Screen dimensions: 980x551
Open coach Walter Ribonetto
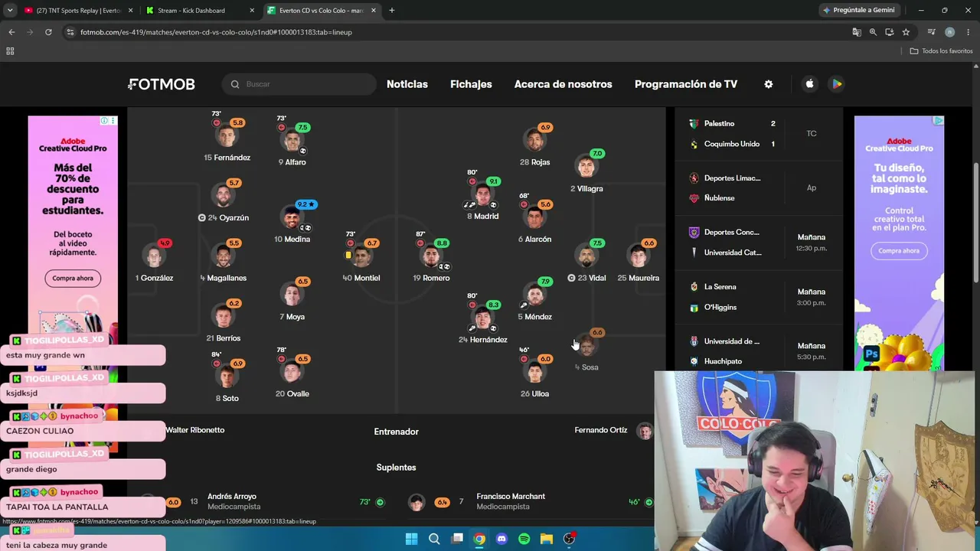pyautogui.click(x=195, y=430)
